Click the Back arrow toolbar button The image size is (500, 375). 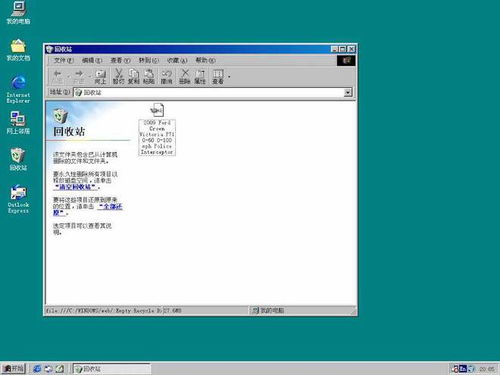pyautogui.click(x=58, y=77)
